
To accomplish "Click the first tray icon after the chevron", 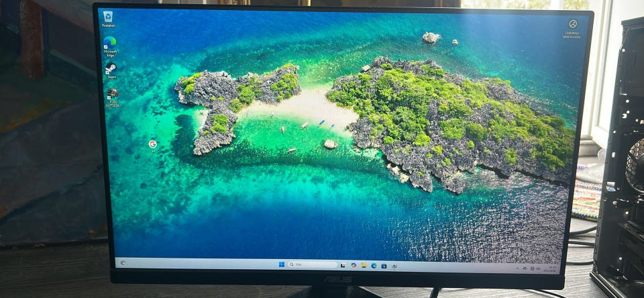I will [x=525, y=268].
